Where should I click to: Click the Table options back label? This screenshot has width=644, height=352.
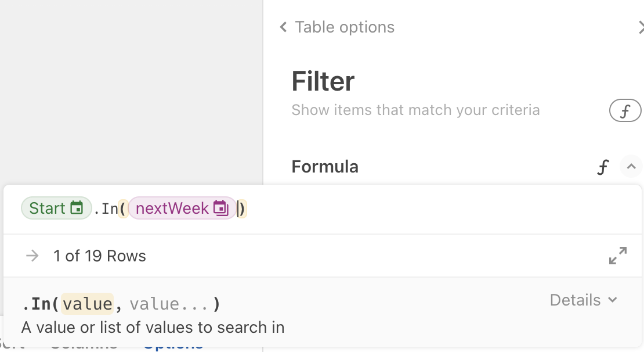pyautogui.click(x=345, y=27)
